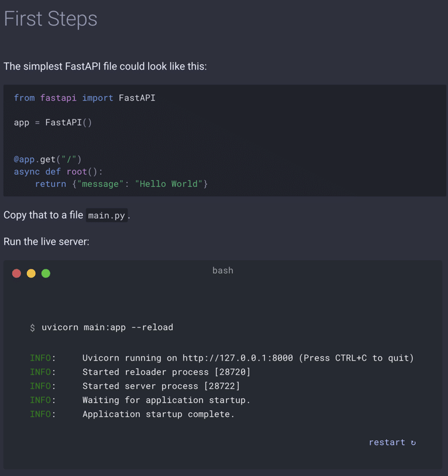
Task: Click the async def root line
Action: click(58, 172)
